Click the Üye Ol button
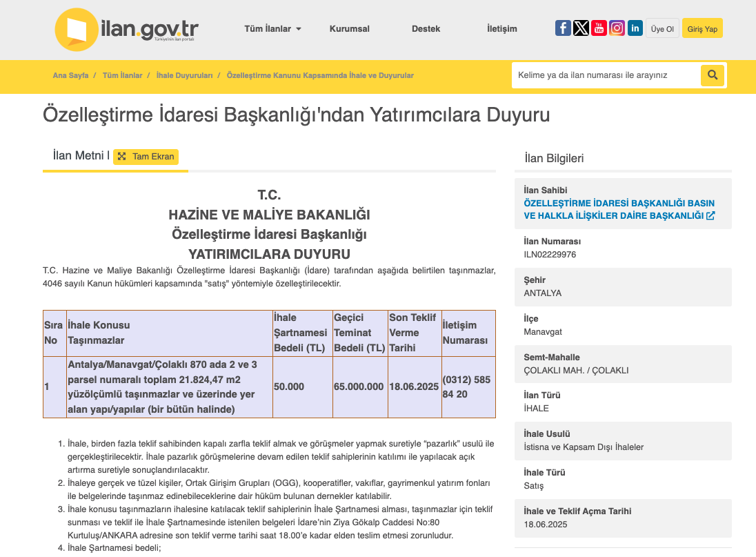756x557 pixels. pos(662,29)
